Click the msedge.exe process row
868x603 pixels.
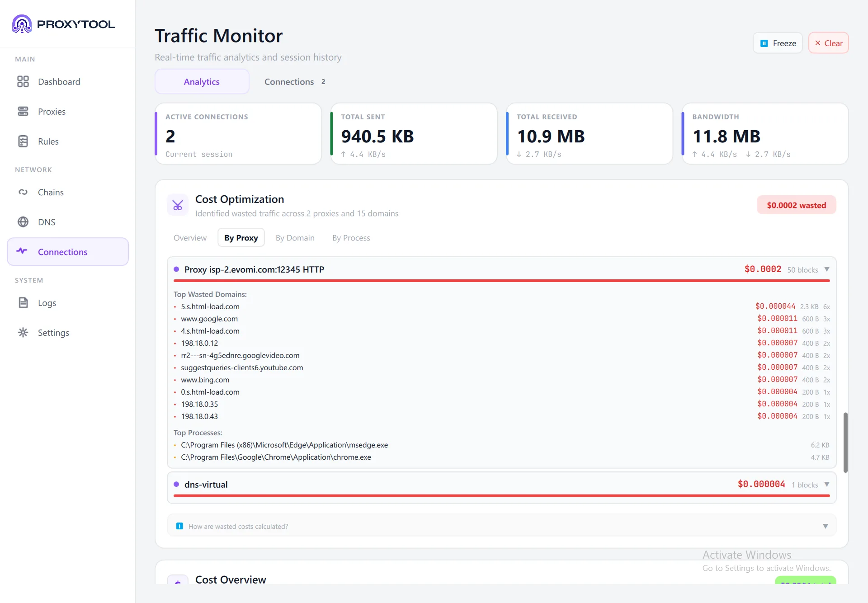(x=501, y=445)
